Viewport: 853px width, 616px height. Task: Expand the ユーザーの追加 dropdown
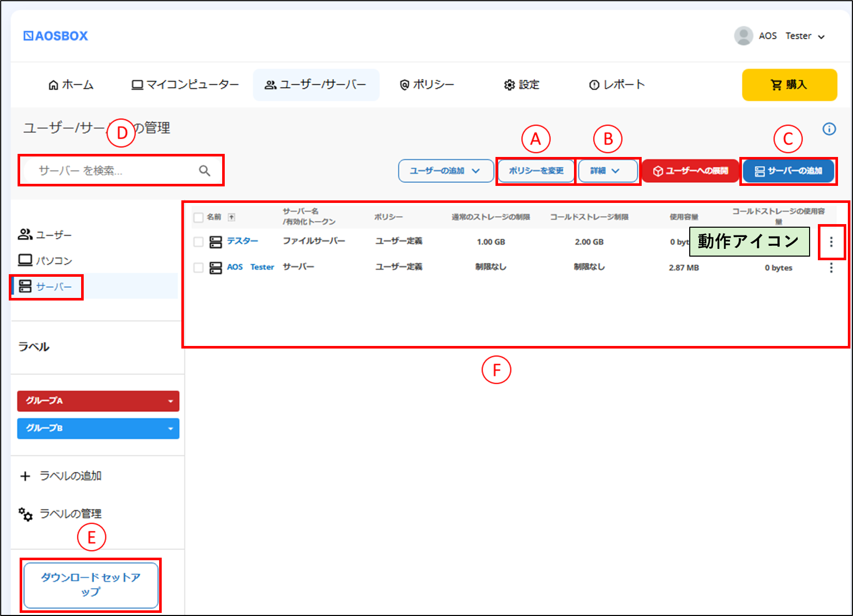pyautogui.click(x=446, y=171)
